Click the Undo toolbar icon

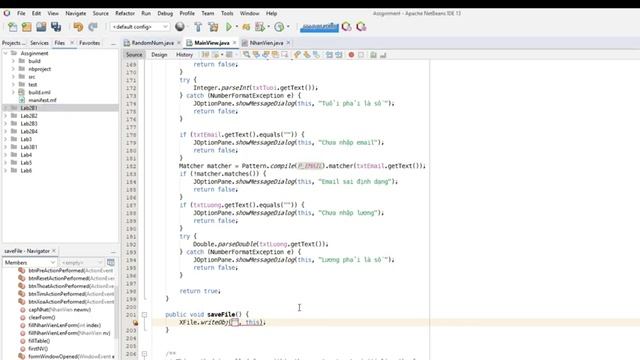click(x=78, y=27)
